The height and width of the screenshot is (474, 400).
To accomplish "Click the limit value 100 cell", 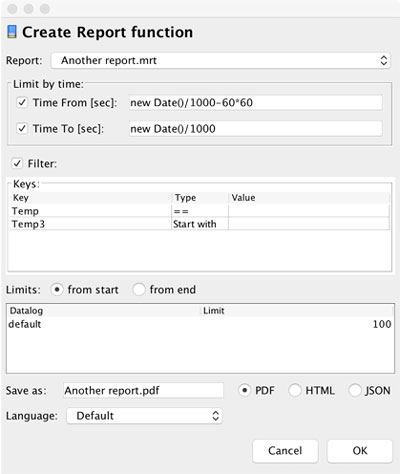I will coord(382,324).
